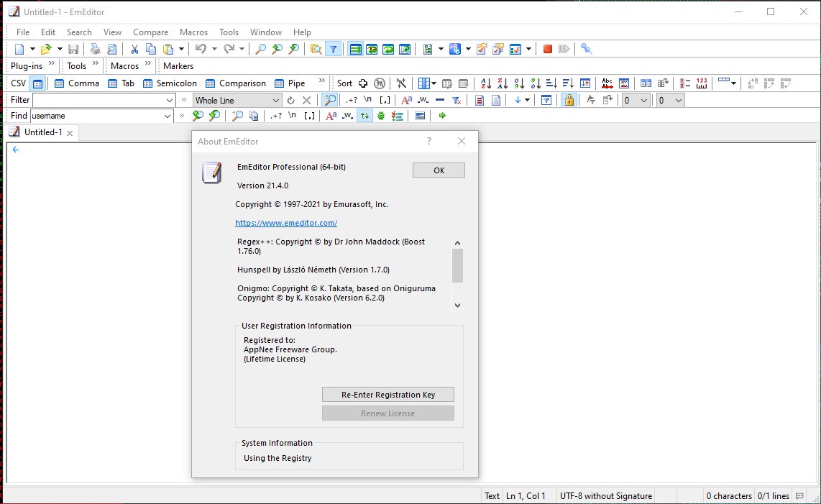This screenshot has width=821, height=504.
Task: Open the File menu
Action: click(23, 32)
